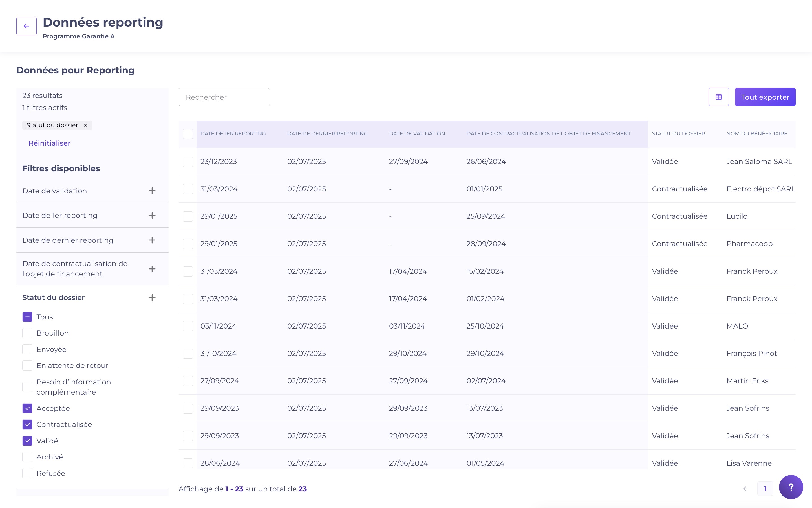812x508 pixels.
Task: Select the Lucilo row checkbox
Action: (x=187, y=216)
